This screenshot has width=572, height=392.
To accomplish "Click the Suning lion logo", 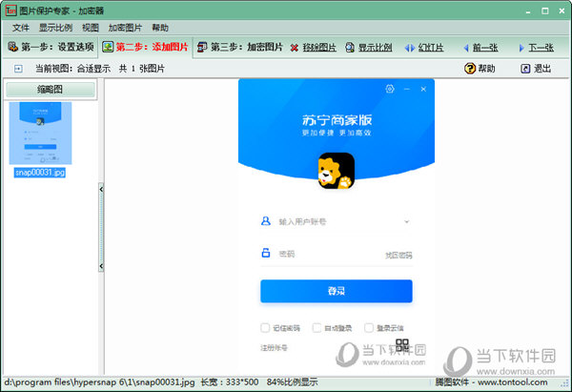I will (337, 171).
